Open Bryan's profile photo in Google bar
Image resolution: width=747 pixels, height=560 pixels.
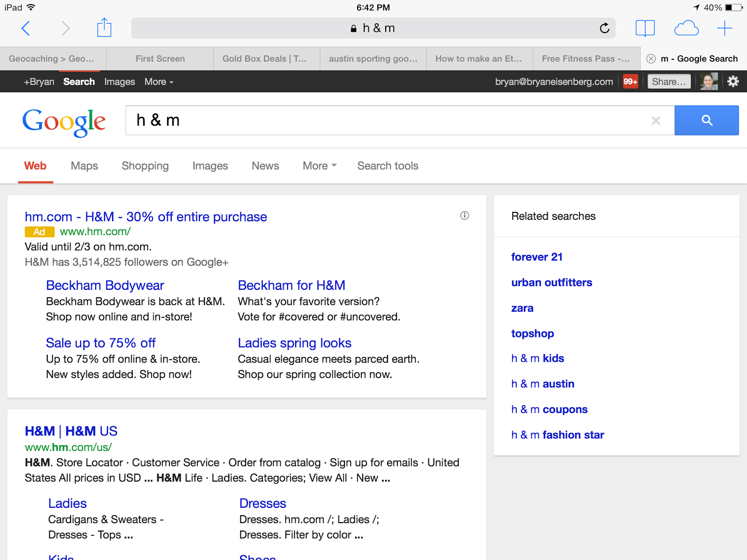[709, 82]
